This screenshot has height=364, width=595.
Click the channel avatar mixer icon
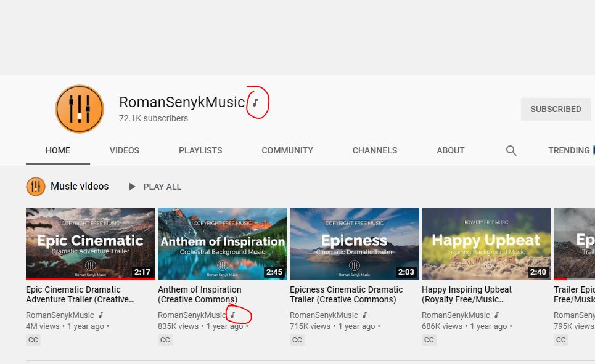80,108
